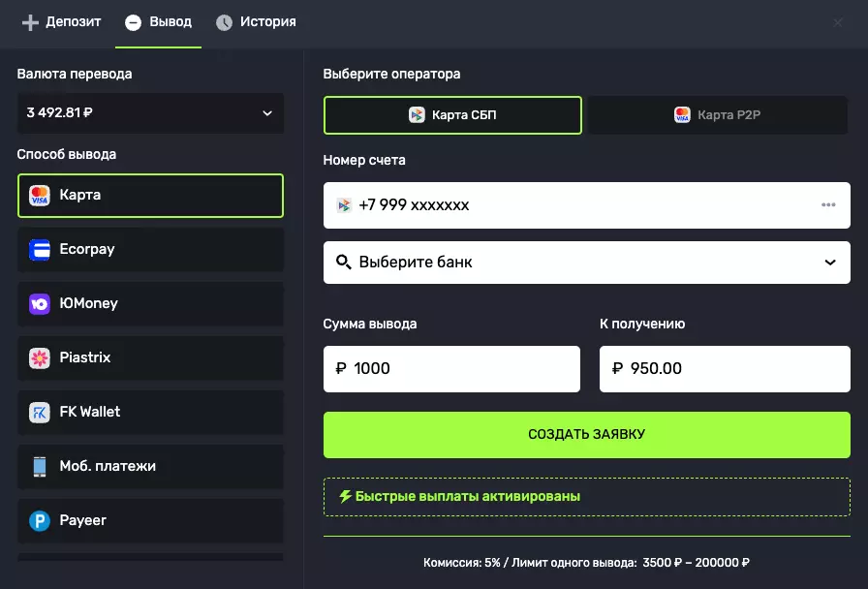This screenshot has width=868, height=589.
Task: Click the ЮMoney wallet icon
Action: (x=39, y=304)
